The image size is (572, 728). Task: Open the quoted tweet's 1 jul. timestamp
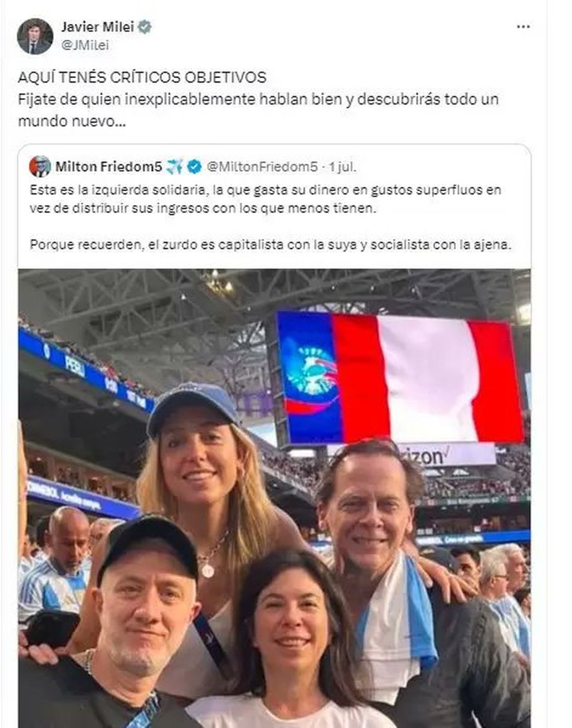point(342,167)
